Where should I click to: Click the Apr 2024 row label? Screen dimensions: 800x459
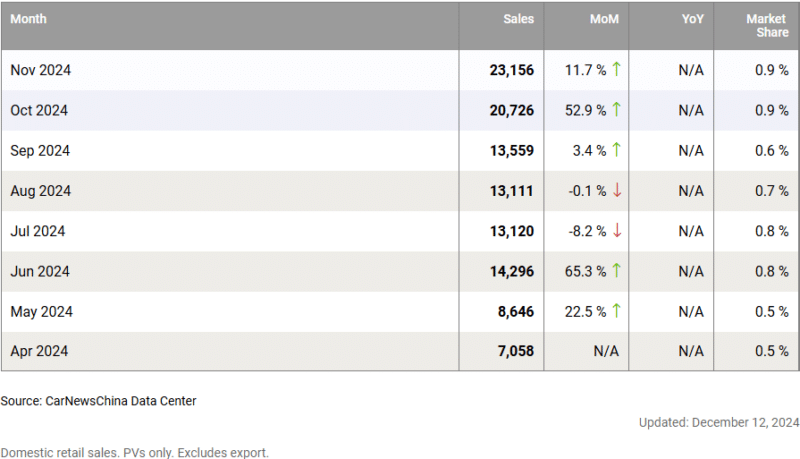coord(39,351)
